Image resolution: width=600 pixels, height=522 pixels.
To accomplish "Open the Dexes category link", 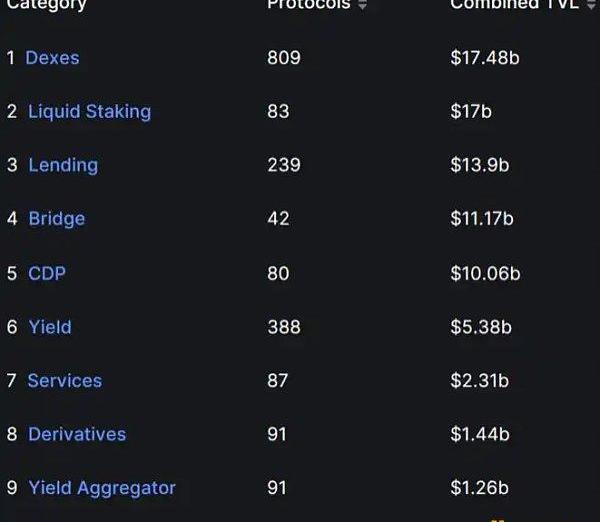I will (x=52, y=58).
